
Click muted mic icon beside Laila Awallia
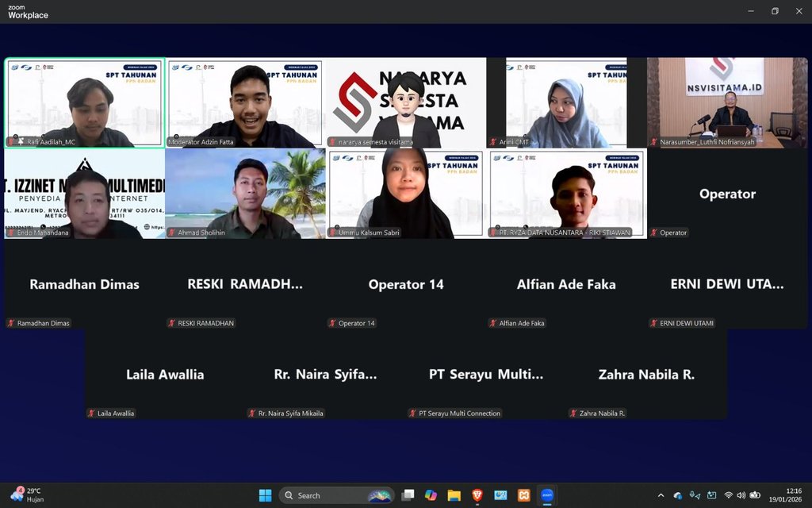92,413
